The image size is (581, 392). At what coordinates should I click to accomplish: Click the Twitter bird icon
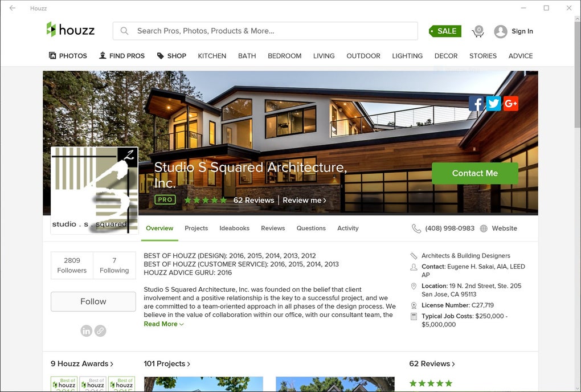pos(493,103)
